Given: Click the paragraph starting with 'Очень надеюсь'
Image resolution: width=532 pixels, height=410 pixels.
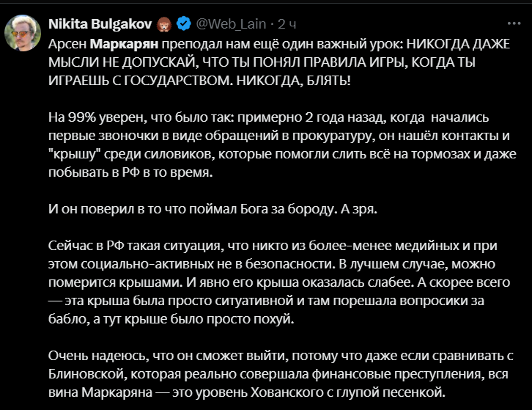Looking at the screenshot, I should (x=281, y=374).
